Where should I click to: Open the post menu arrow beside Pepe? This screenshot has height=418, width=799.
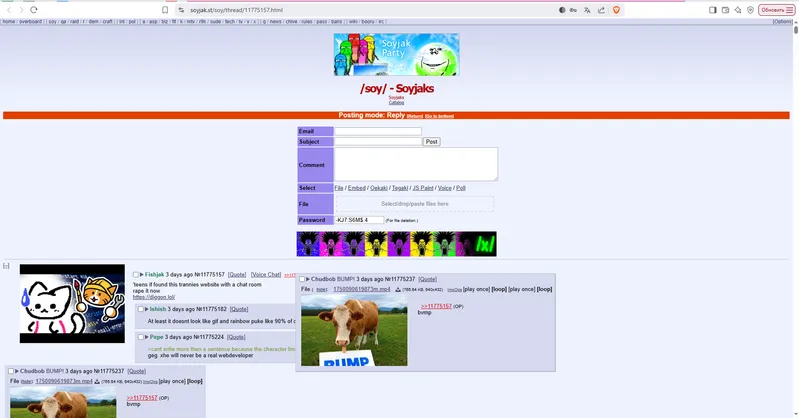(x=146, y=337)
